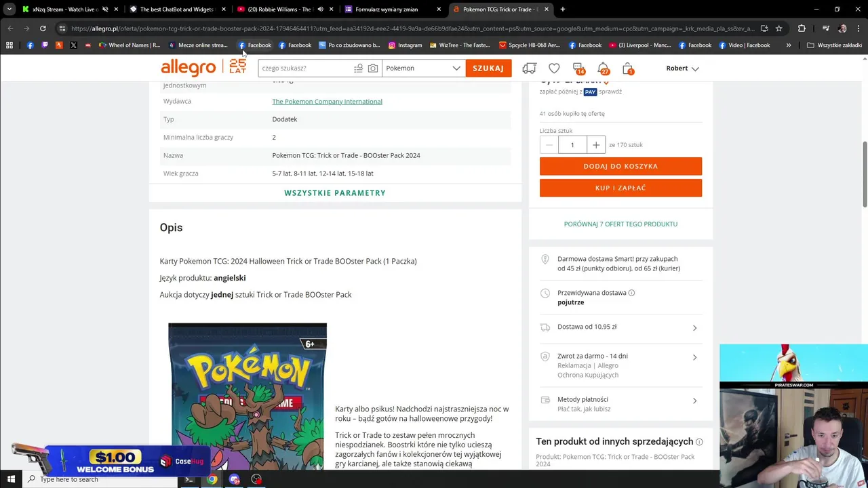Switch to The best ChatBot and Widgets tab

click(x=176, y=9)
